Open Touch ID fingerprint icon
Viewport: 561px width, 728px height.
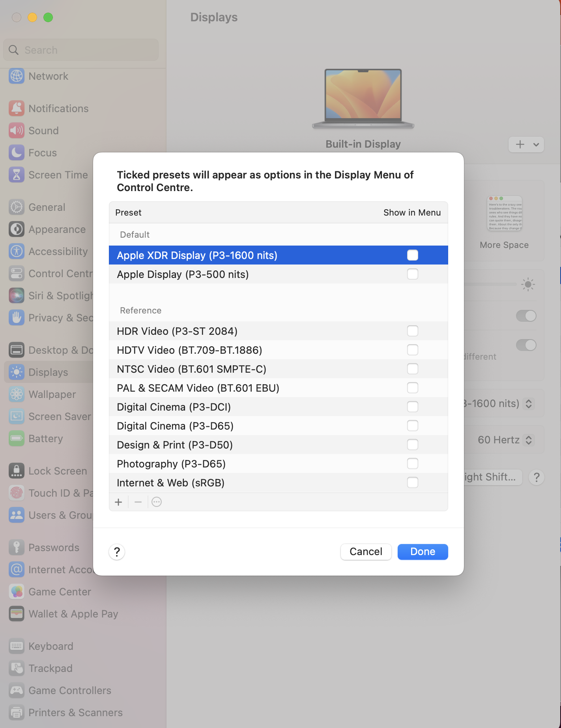(x=17, y=493)
